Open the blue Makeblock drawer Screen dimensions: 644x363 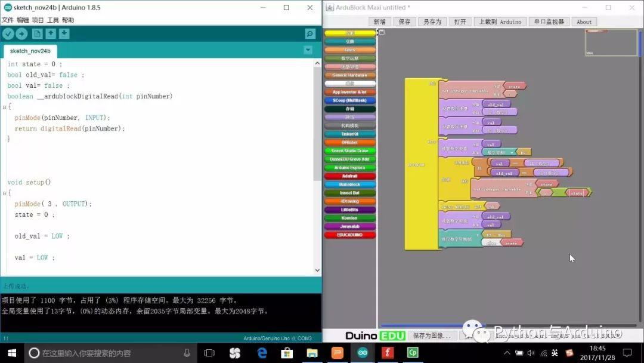click(x=350, y=184)
